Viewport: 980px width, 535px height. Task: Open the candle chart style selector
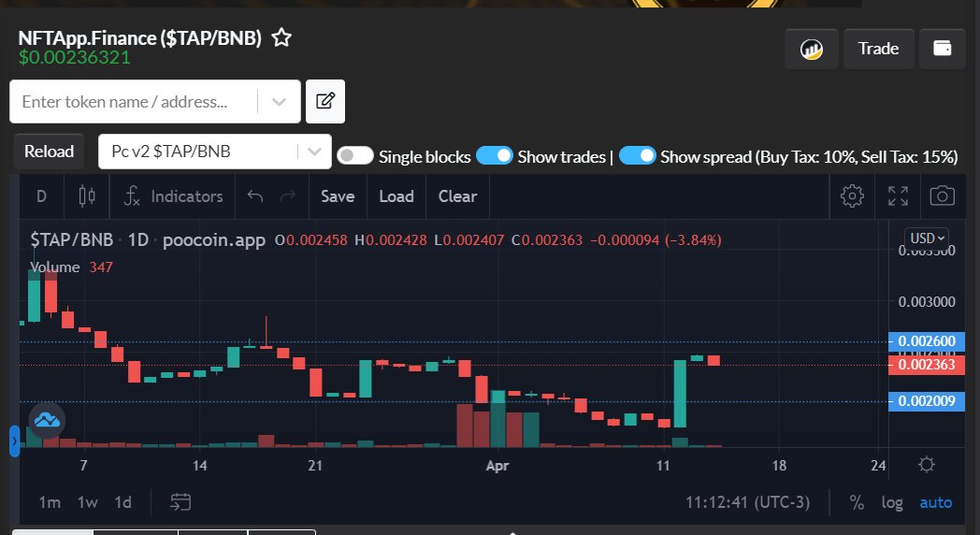click(x=87, y=196)
